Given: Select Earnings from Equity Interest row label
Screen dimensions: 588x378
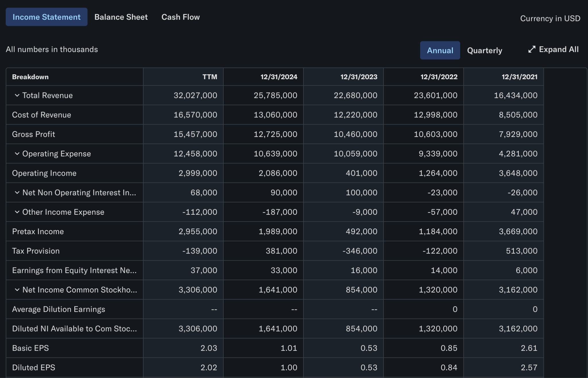Looking at the screenshot, I should 74,270.
